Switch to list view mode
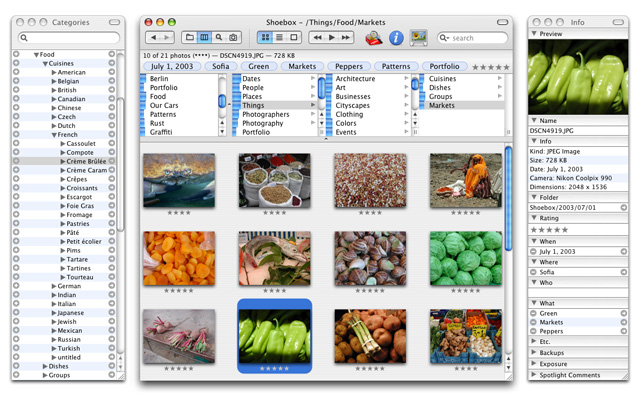 tap(279, 38)
